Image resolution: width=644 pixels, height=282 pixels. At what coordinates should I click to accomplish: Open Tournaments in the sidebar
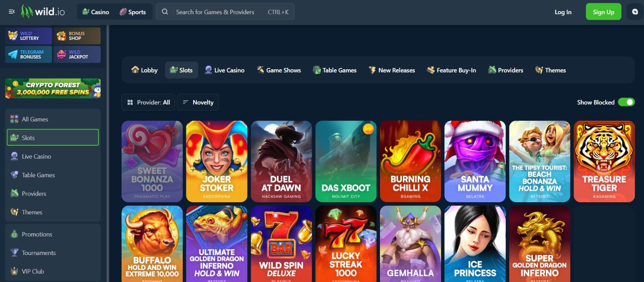[53, 253]
